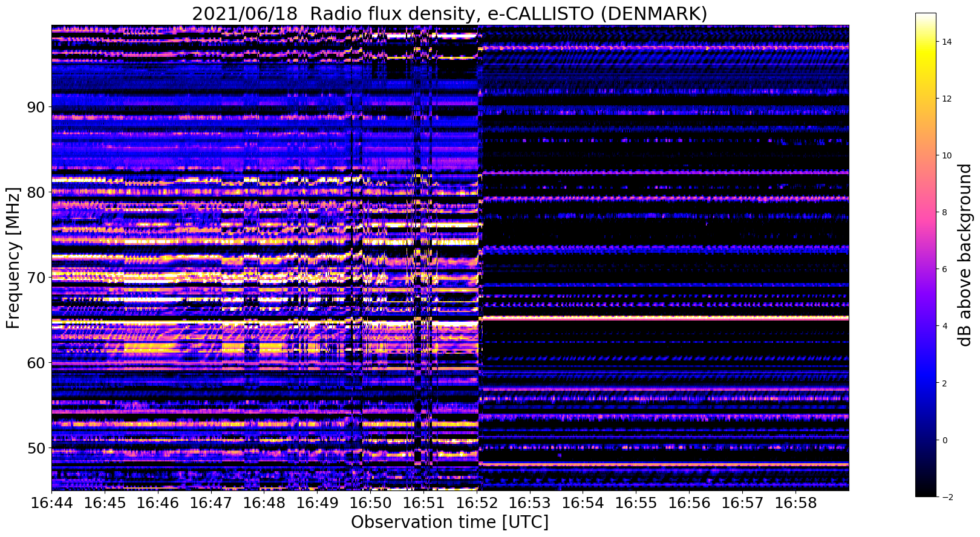Click the 16:49 time tick label
This screenshot has width=980, height=537.
coord(318,503)
